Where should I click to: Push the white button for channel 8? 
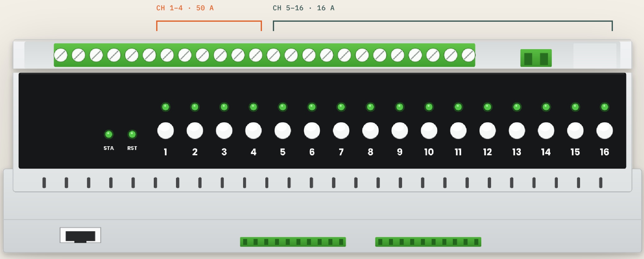(370, 130)
